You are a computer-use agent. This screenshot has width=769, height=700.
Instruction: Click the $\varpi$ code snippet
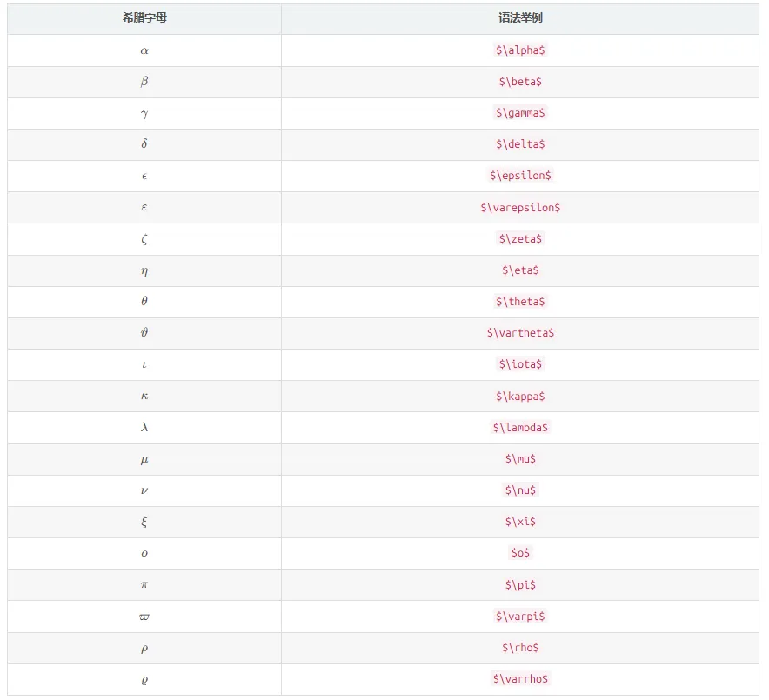pos(520,617)
